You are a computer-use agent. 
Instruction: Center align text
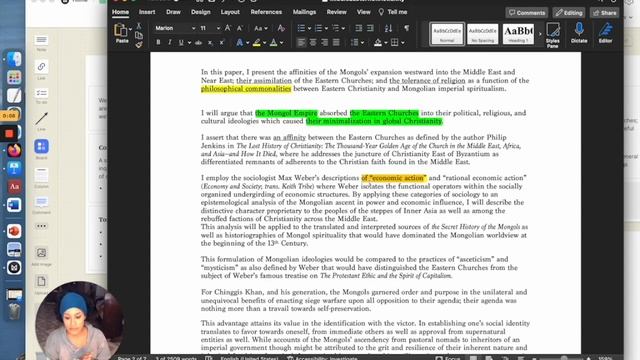(x=313, y=42)
